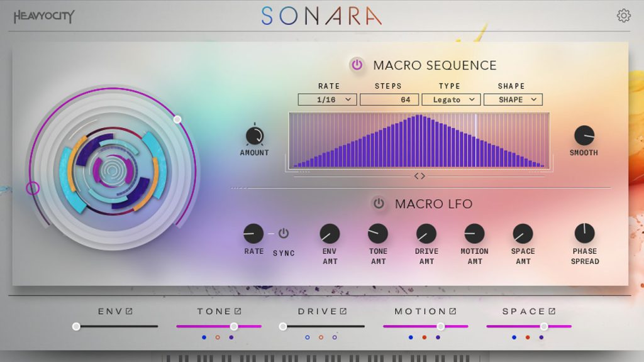Click the white handle on macro ring
Image resolution: width=644 pixels, height=362 pixels.
[x=177, y=119]
